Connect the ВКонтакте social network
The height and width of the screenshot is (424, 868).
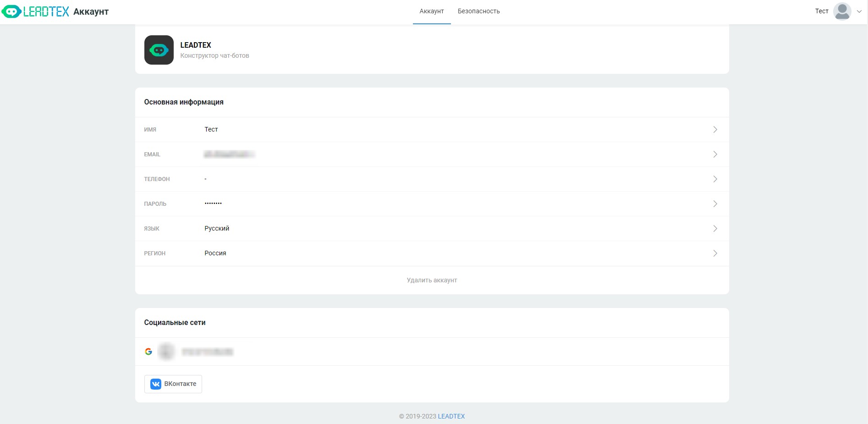tap(173, 384)
